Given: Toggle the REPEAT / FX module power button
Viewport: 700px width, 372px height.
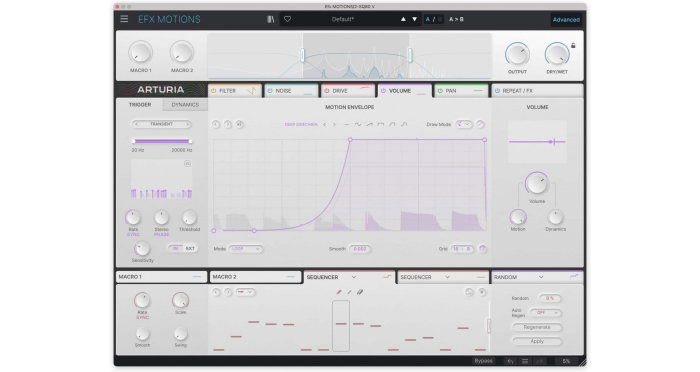Looking at the screenshot, I should (497, 91).
